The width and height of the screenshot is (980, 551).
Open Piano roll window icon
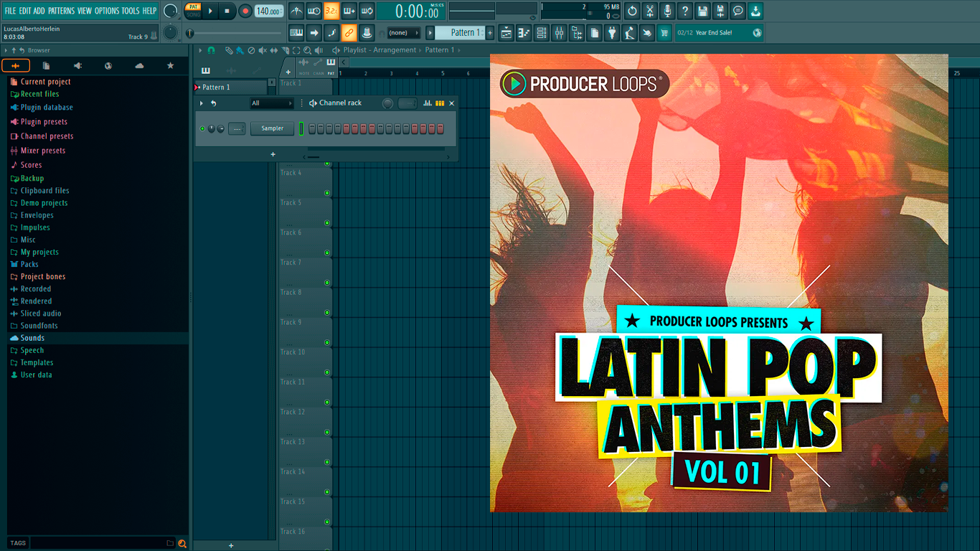pos(524,32)
